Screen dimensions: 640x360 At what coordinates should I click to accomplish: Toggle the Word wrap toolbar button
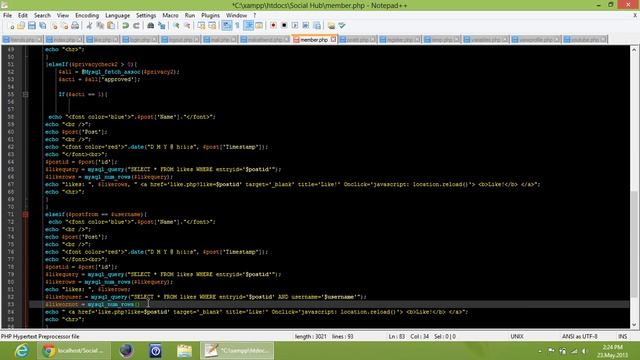[x=227, y=25]
